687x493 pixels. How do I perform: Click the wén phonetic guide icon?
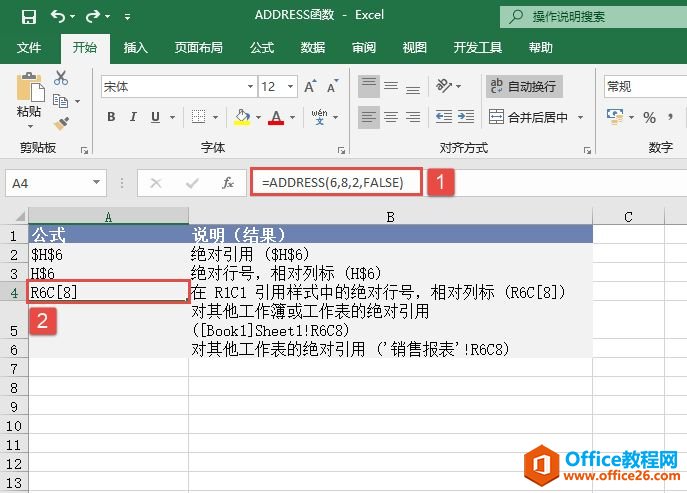pyautogui.click(x=319, y=117)
